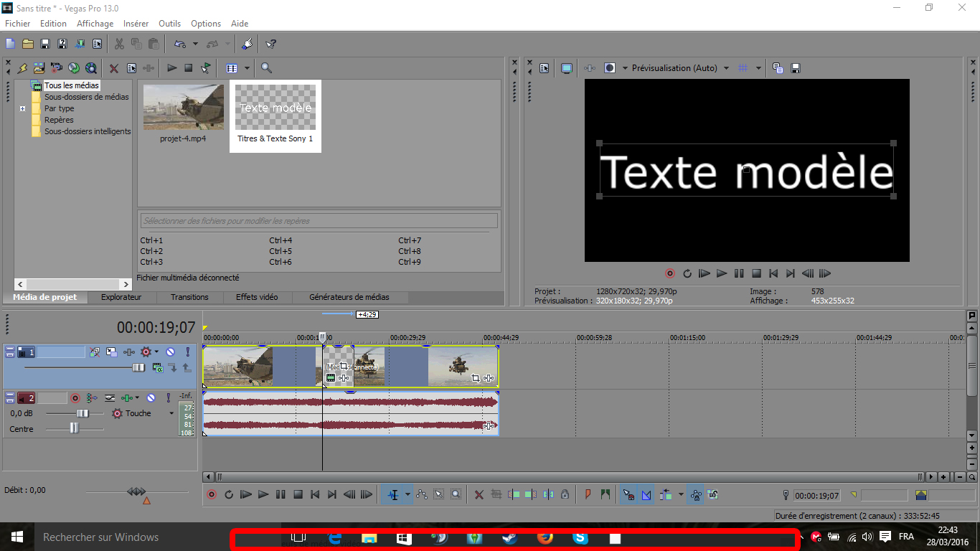Arm audio track 2 for recording

click(75, 397)
